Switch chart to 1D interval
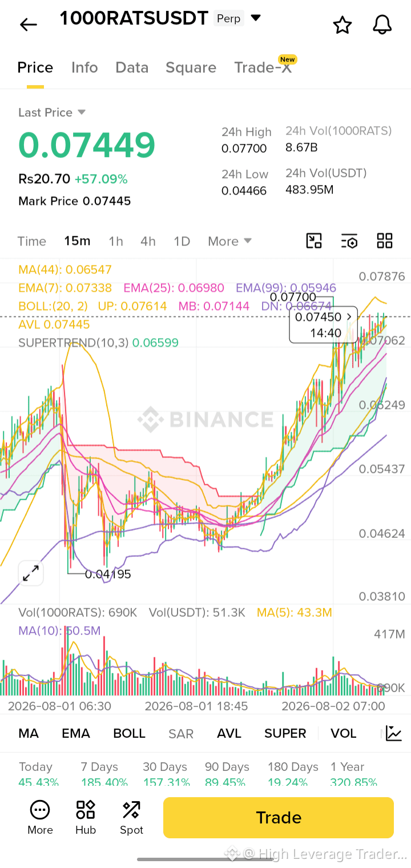The image size is (411, 868). coord(182,241)
